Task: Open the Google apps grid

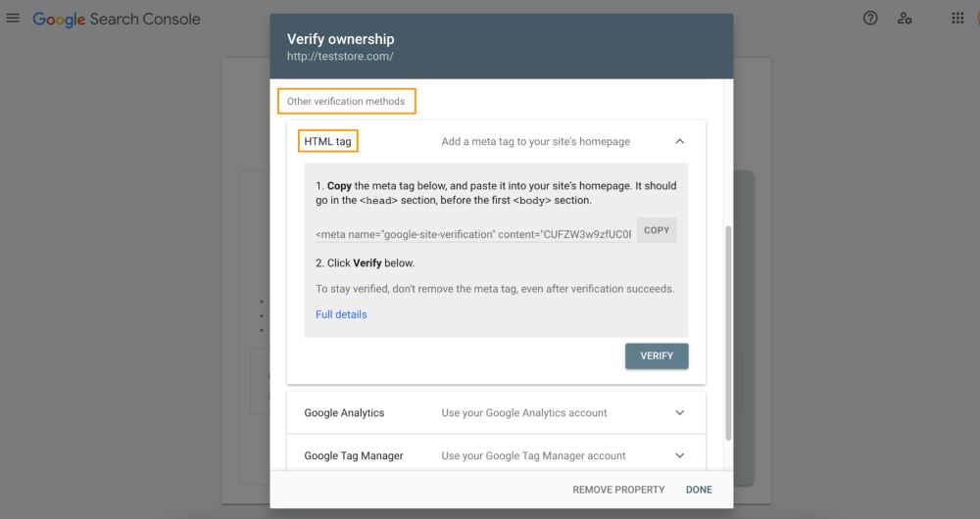Action: pyautogui.click(x=957, y=18)
